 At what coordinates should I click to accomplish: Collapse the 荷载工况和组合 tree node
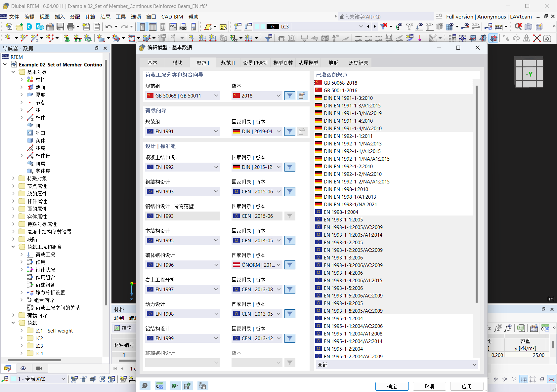point(13,247)
